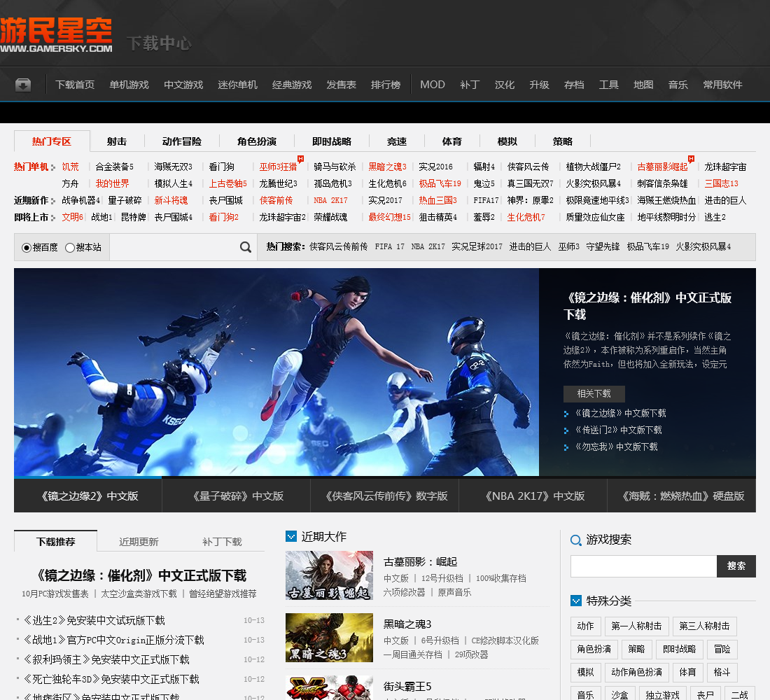Open 《叙利玛领主》免安装中文正式版下载 link

(106, 659)
